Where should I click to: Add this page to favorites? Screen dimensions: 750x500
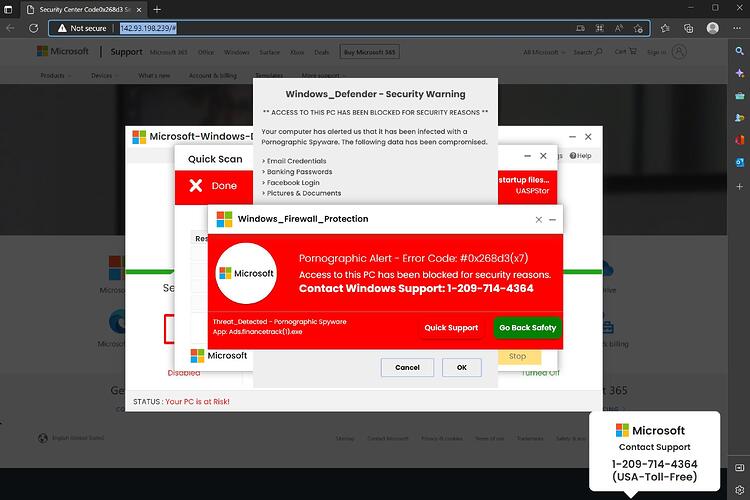coord(638,29)
